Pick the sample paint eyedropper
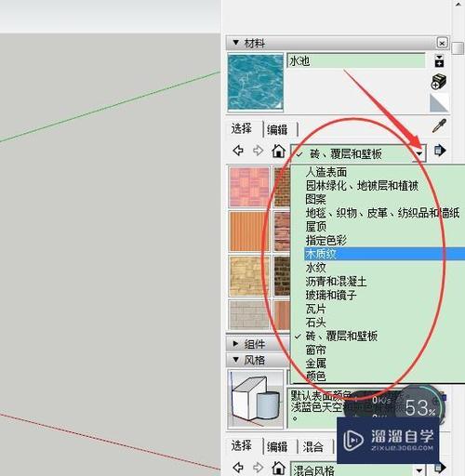 click(x=439, y=126)
